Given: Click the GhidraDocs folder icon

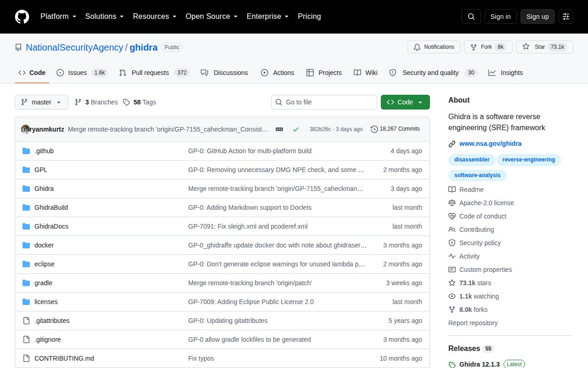Looking at the screenshot, I should (x=26, y=226).
